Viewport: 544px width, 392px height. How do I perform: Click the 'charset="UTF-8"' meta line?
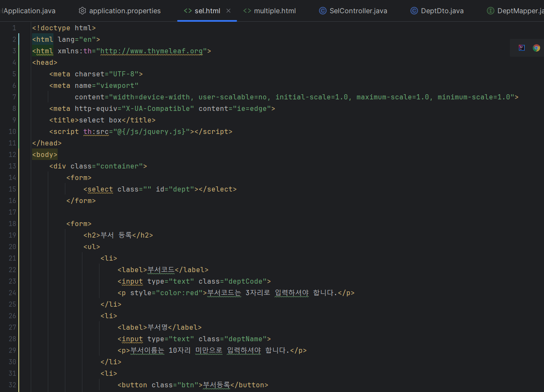pos(96,74)
